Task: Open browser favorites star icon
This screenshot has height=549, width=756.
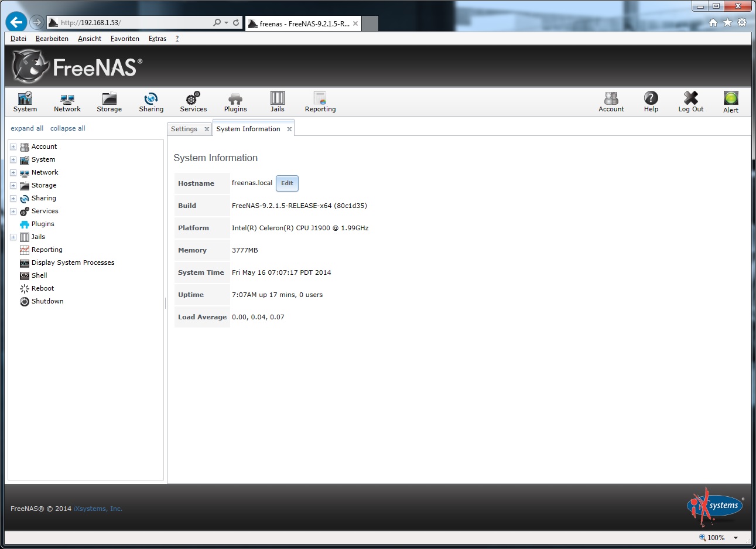Action: click(727, 23)
